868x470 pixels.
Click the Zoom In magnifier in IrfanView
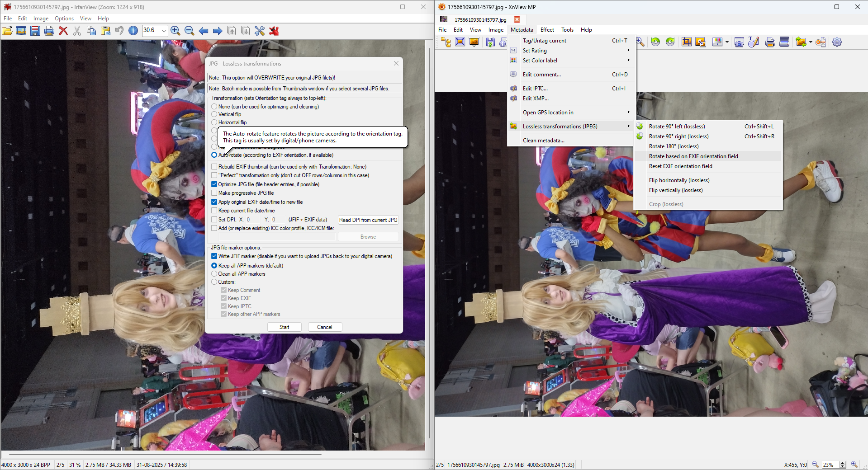175,31
